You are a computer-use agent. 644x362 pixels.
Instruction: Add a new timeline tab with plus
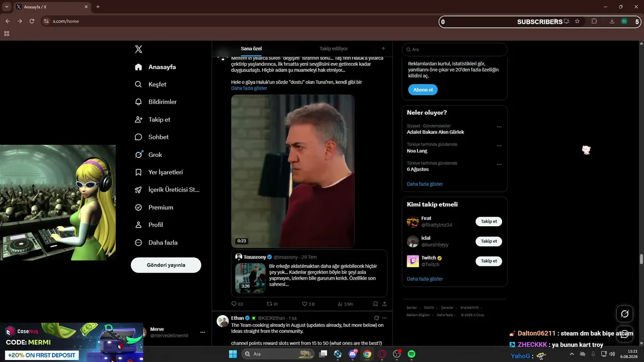pyautogui.click(x=383, y=49)
